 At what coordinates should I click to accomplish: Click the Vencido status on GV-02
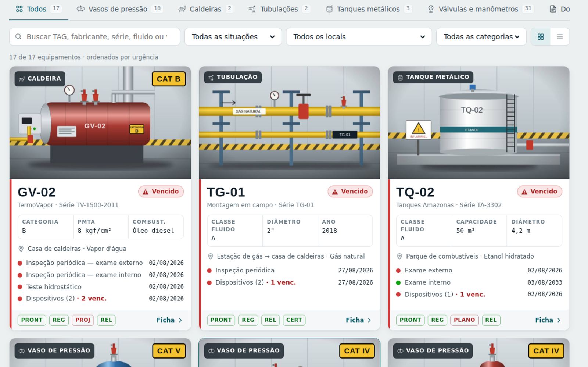[161, 192]
